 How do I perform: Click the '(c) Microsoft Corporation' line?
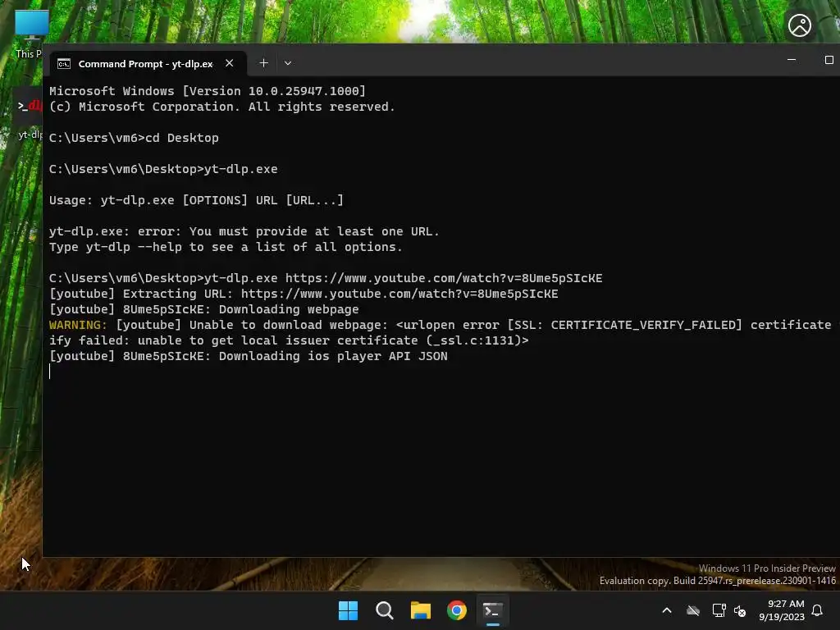221,106
